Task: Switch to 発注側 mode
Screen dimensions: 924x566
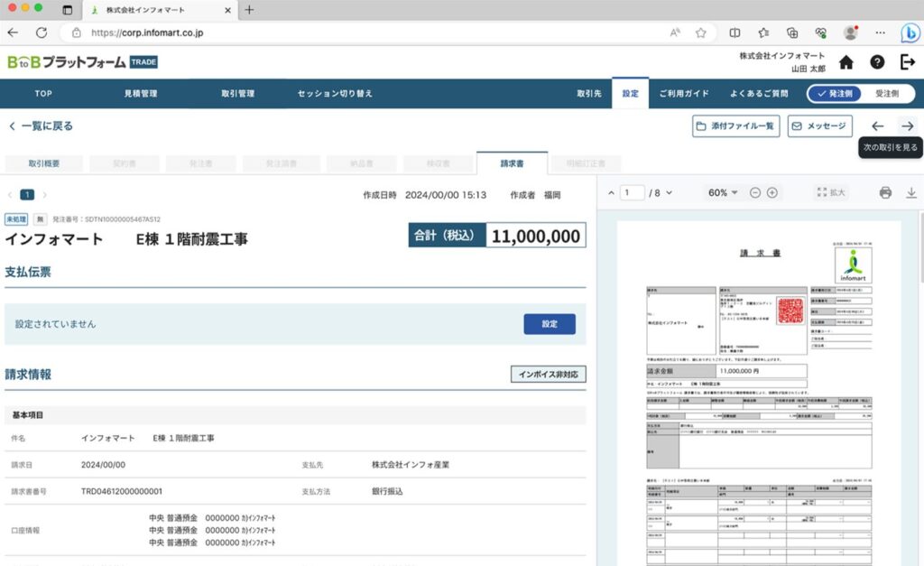Action: [835, 94]
